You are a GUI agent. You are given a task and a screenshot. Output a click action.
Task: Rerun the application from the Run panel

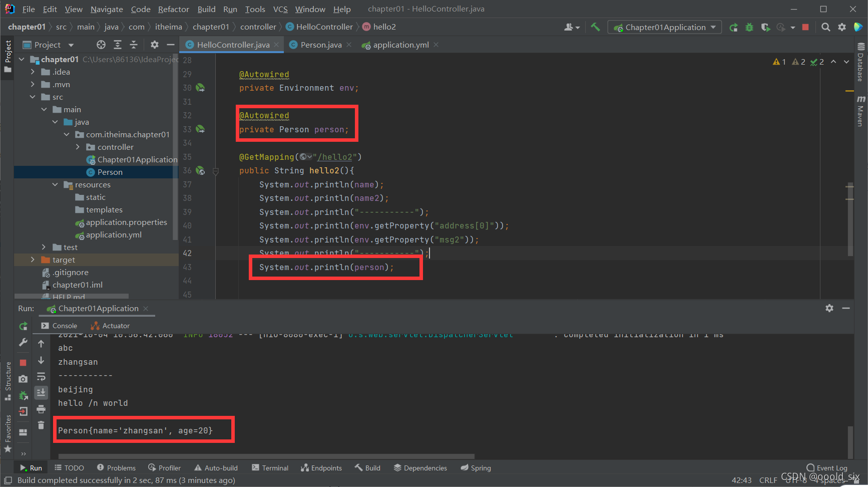point(23,326)
